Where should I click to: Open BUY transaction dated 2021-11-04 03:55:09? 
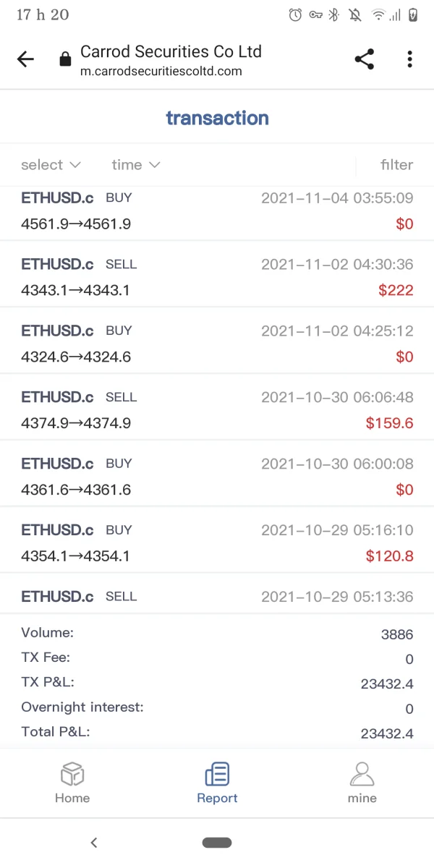[x=217, y=211]
